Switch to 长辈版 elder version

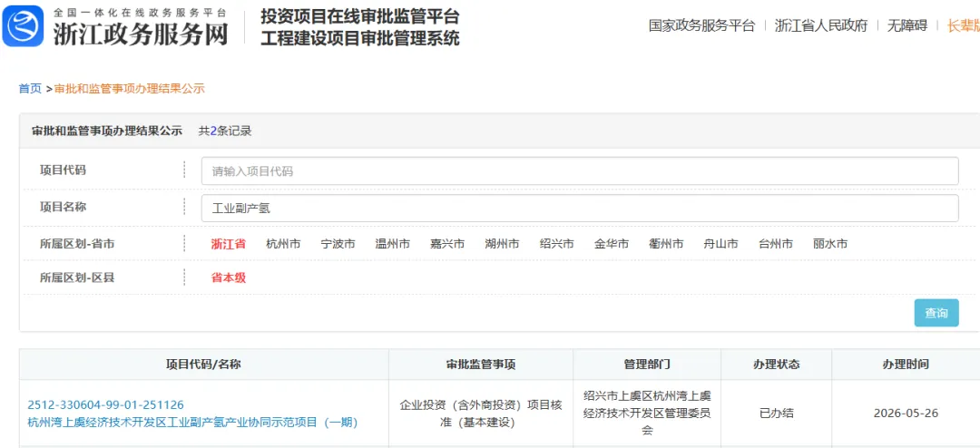[x=963, y=25]
